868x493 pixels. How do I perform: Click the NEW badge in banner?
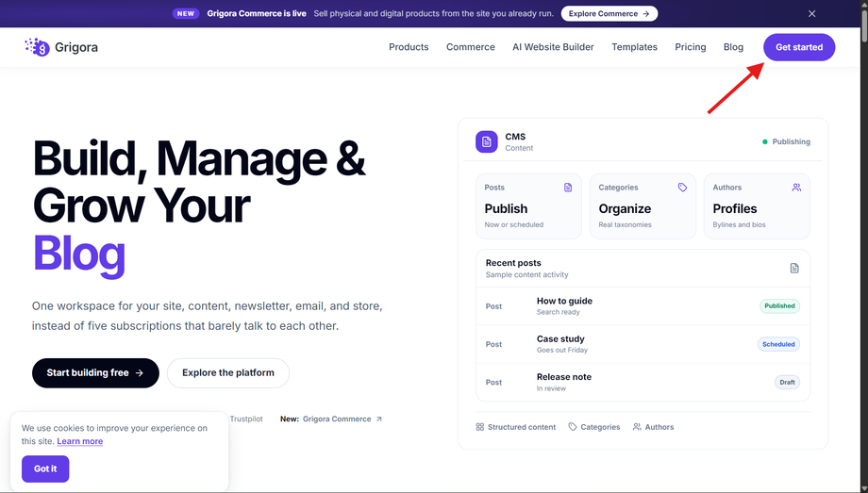(186, 14)
